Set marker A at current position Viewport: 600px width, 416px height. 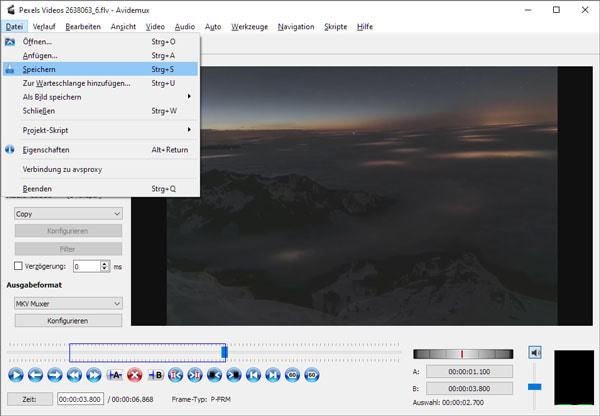tap(115, 374)
